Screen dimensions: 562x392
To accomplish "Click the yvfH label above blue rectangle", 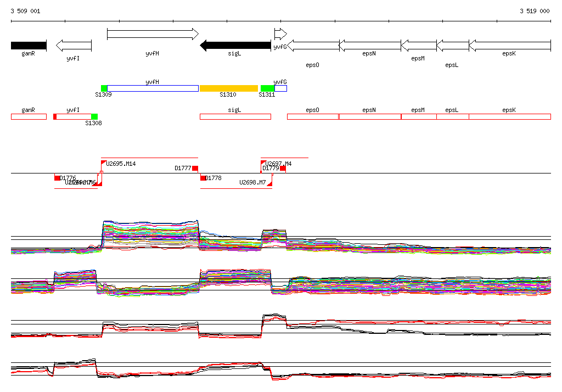I will click(153, 82).
